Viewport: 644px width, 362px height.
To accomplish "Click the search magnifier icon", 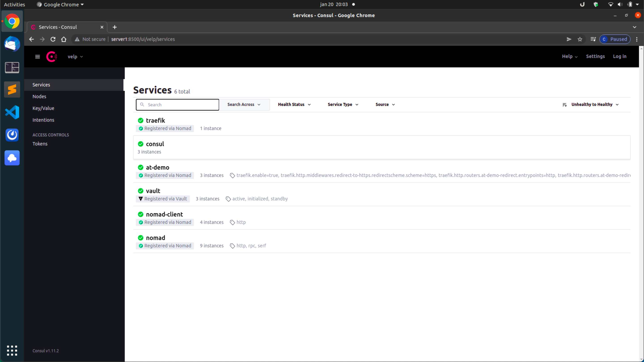I will (142, 104).
